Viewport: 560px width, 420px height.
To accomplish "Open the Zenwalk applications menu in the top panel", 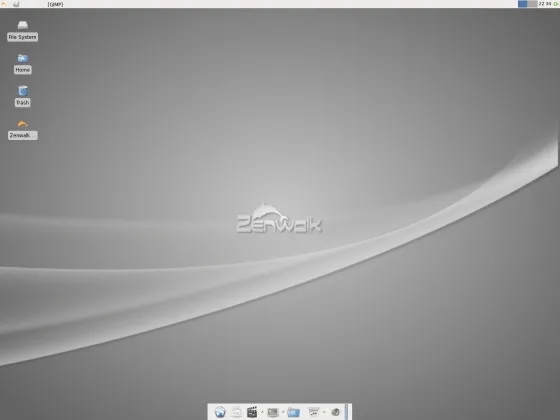I will [4, 4].
